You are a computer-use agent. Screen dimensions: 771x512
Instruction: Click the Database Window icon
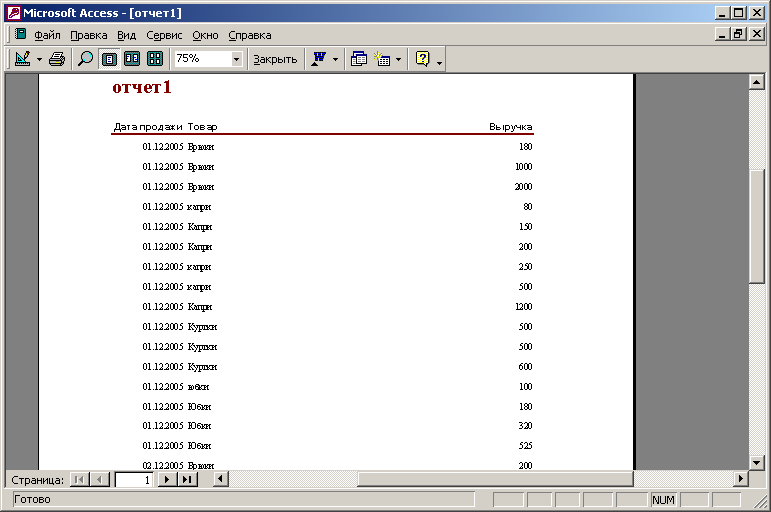pyautogui.click(x=358, y=59)
